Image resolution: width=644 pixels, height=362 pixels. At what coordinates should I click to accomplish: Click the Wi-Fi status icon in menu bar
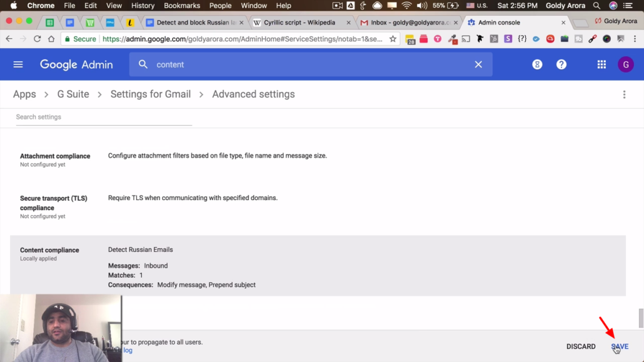coord(406,6)
